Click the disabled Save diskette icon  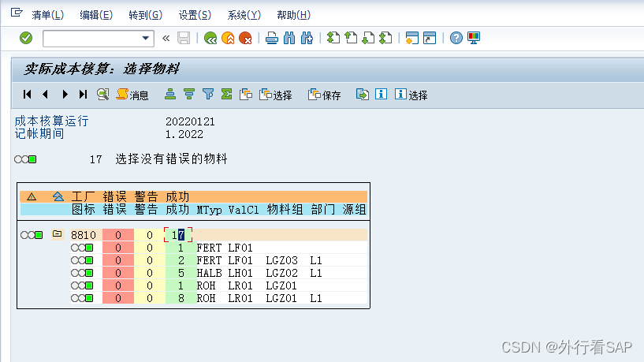point(184,38)
